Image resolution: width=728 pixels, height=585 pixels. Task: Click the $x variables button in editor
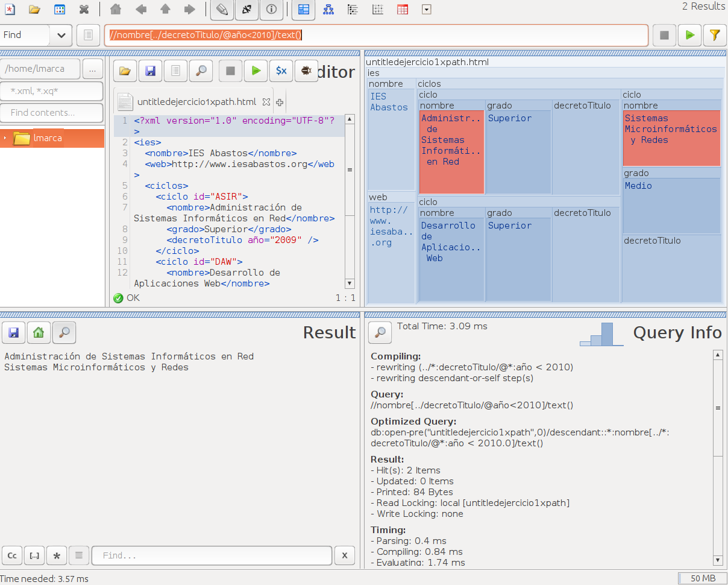[281, 71]
